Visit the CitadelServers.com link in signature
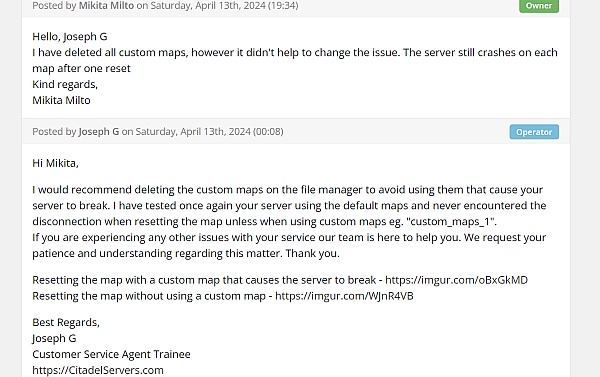Screen dimensions: 600x377 pyautogui.click(x=98, y=370)
